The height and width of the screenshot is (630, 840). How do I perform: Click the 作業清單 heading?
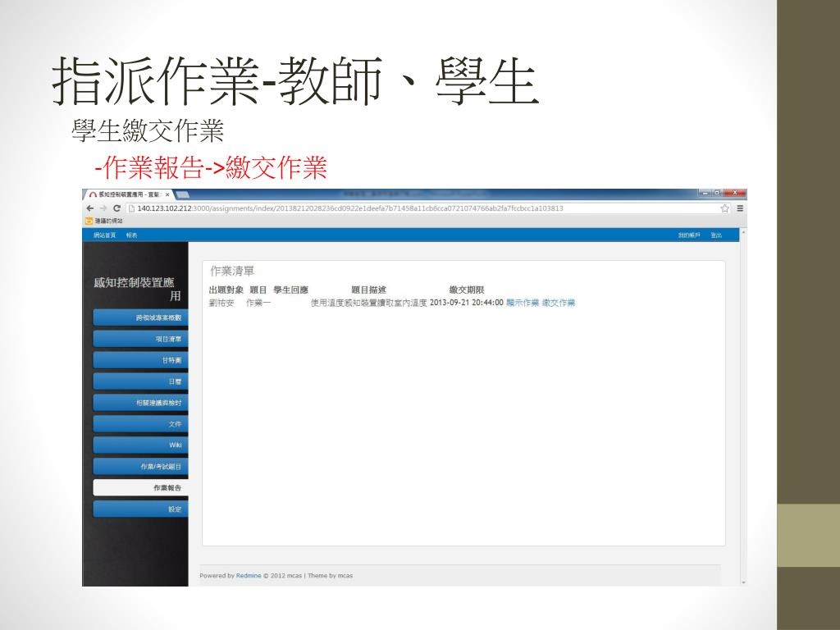232,271
